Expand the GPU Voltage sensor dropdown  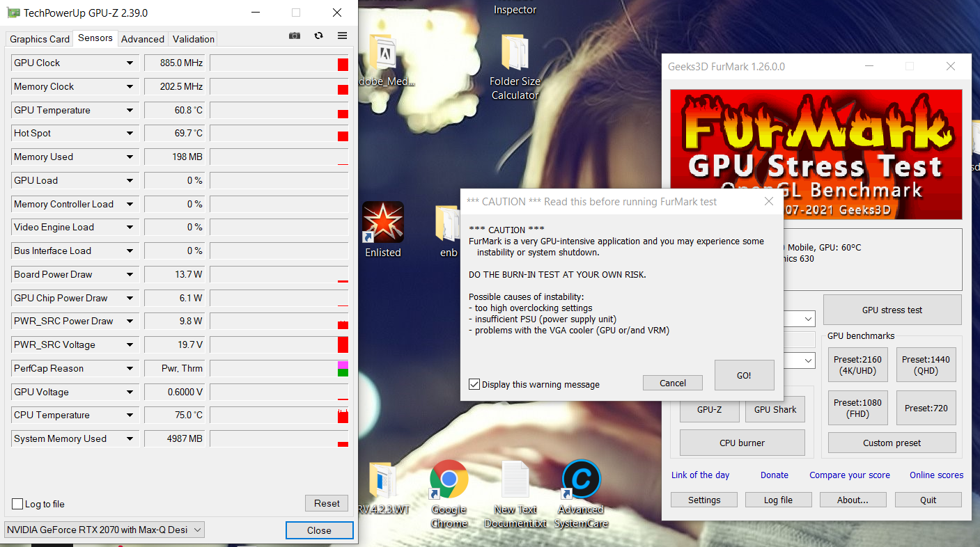click(x=130, y=392)
